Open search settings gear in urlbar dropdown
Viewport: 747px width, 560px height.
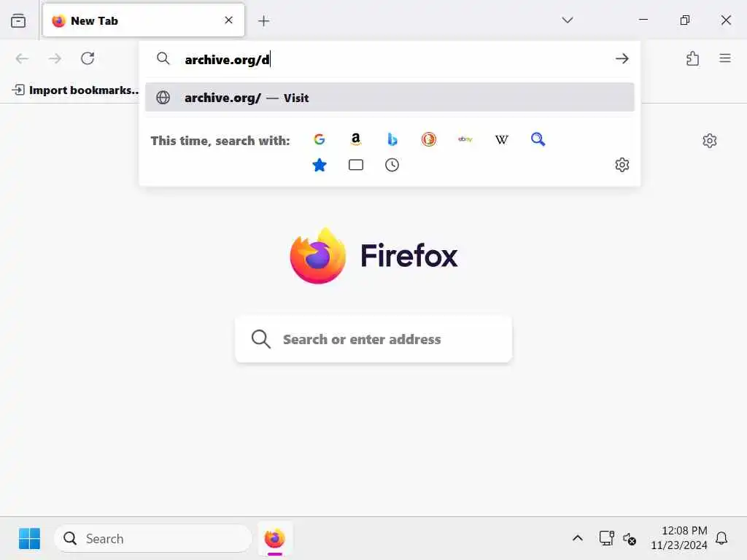point(622,165)
